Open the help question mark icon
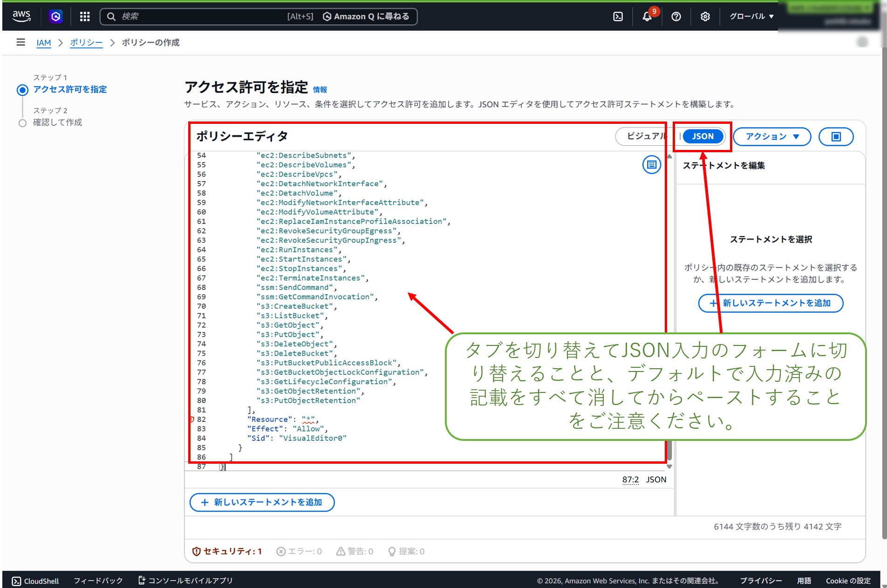 coord(676,17)
